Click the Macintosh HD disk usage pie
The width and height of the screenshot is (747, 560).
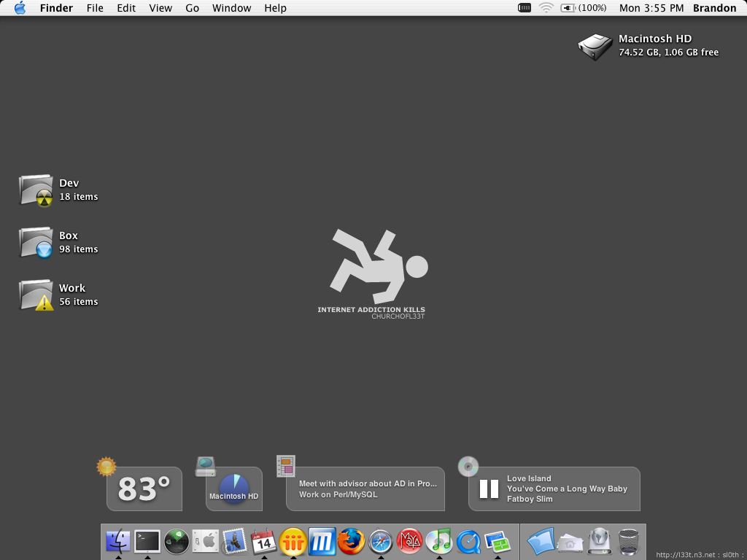[x=233, y=486]
